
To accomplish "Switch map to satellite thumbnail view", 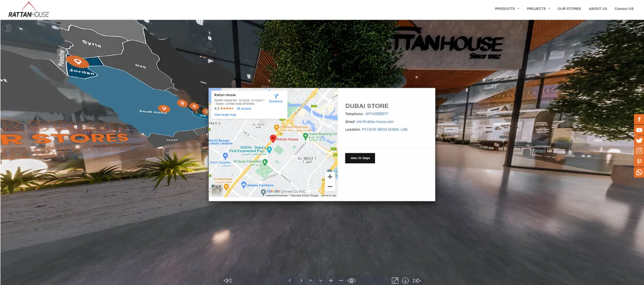I will click(x=216, y=189).
